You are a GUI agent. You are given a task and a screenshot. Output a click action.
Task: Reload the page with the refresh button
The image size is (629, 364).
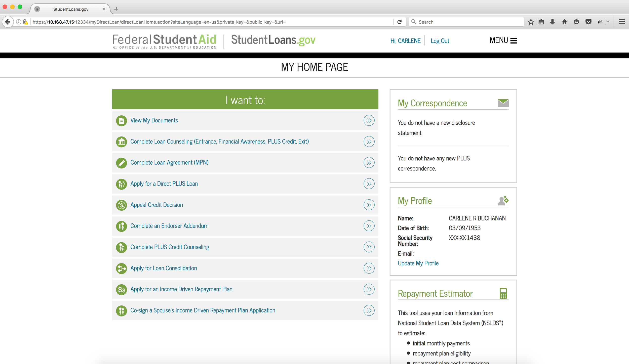click(x=399, y=22)
